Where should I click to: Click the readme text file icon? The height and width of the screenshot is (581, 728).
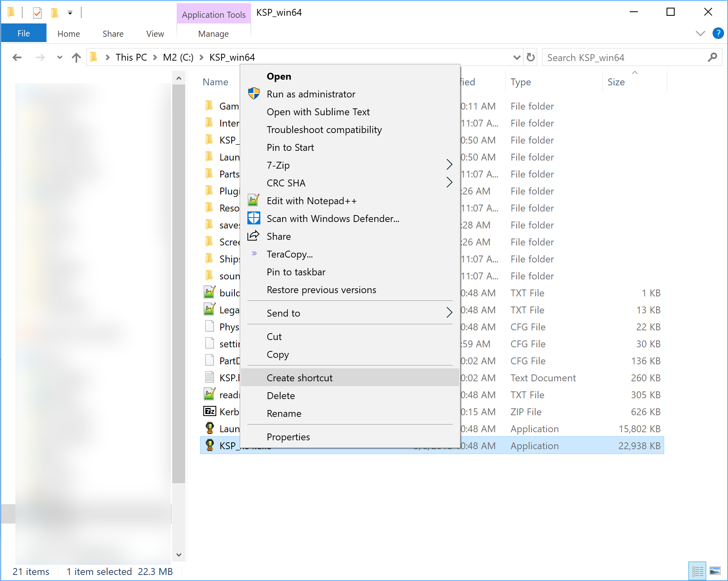pyautogui.click(x=209, y=394)
